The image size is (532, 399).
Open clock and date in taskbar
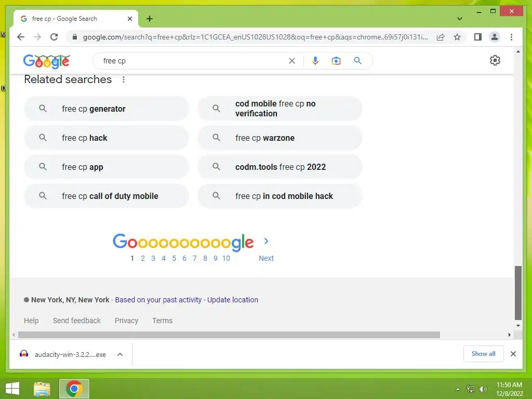[509, 389]
